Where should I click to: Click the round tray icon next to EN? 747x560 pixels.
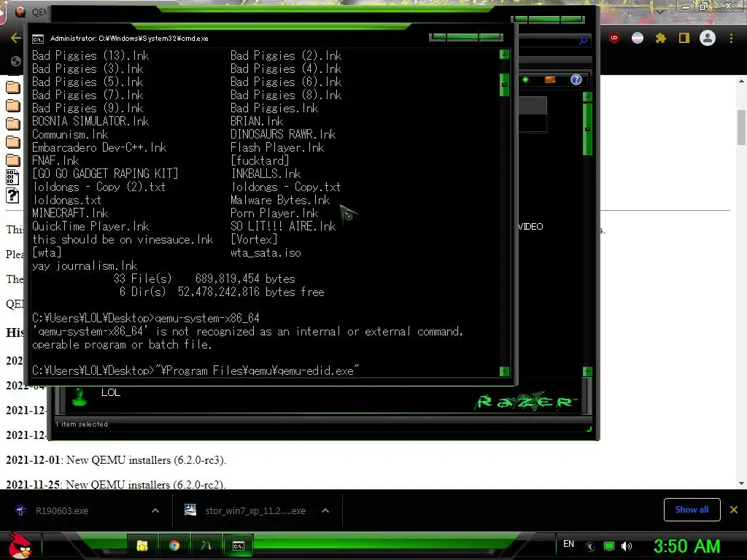click(589, 546)
